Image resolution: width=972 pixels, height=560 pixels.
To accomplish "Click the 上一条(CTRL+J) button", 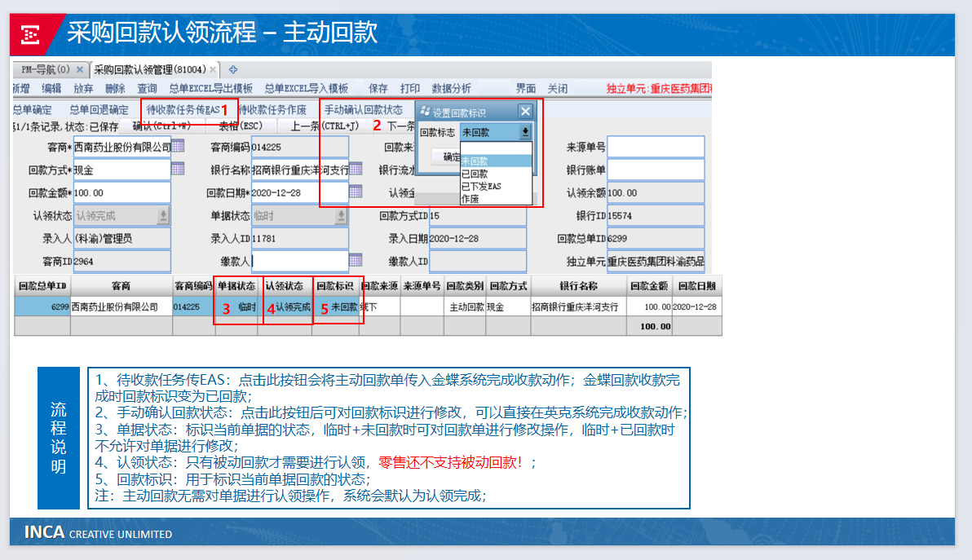I will (x=325, y=126).
